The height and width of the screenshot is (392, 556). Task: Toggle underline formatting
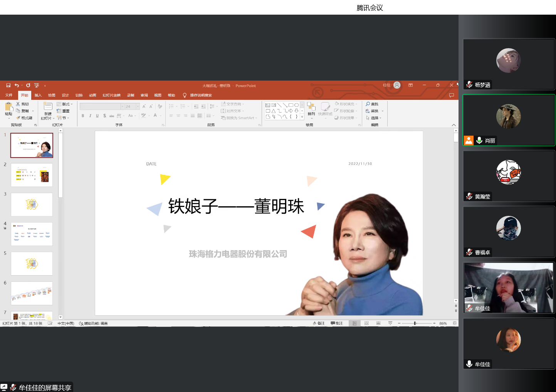[97, 116]
